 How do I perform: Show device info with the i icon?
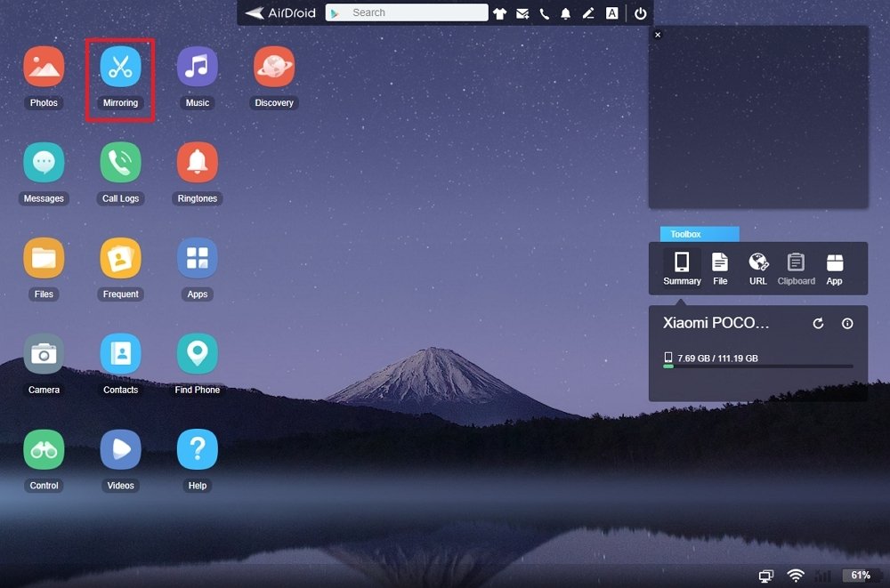pyautogui.click(x=847, y=324)
